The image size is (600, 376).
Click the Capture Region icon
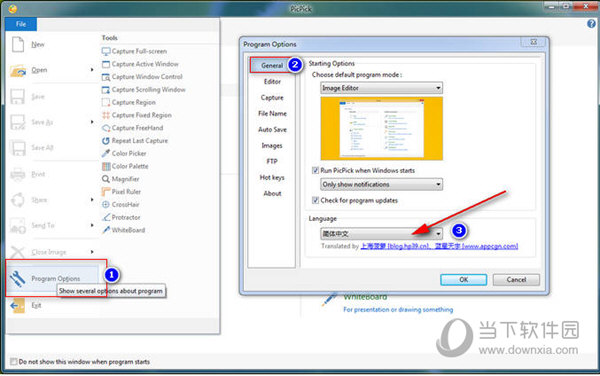(106, 103)
